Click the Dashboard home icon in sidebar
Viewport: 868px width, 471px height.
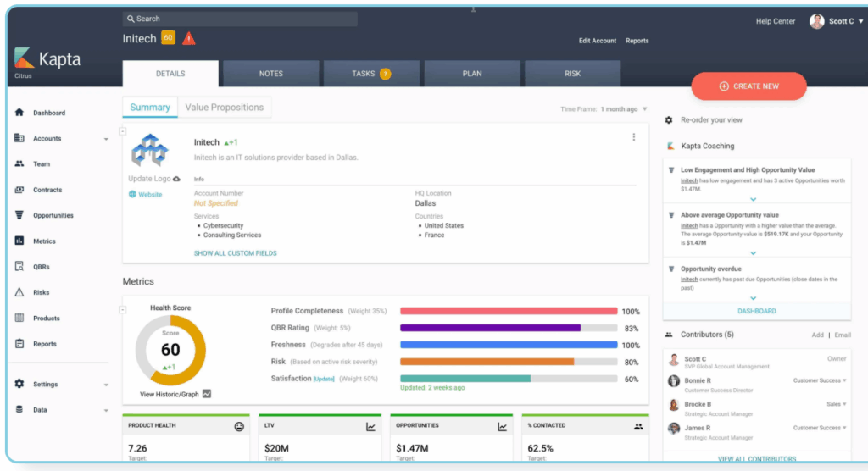pyautogui.click(x=19, y=113)
